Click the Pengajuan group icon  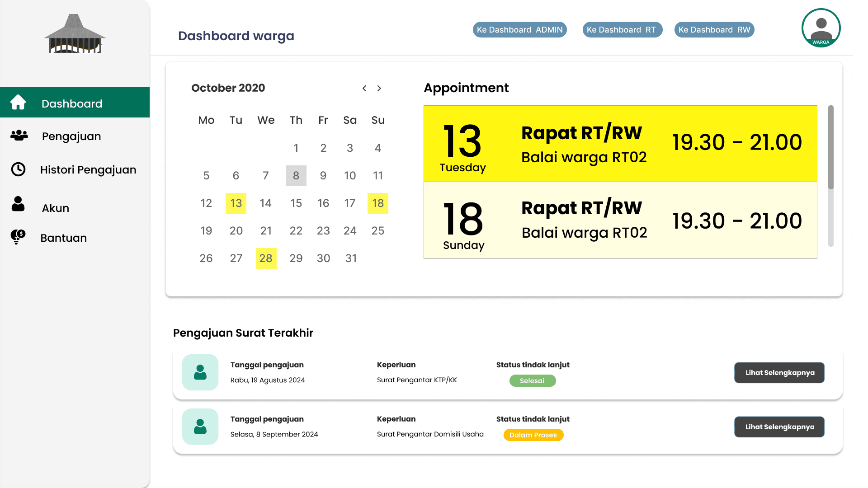click(x=19, y=135)
